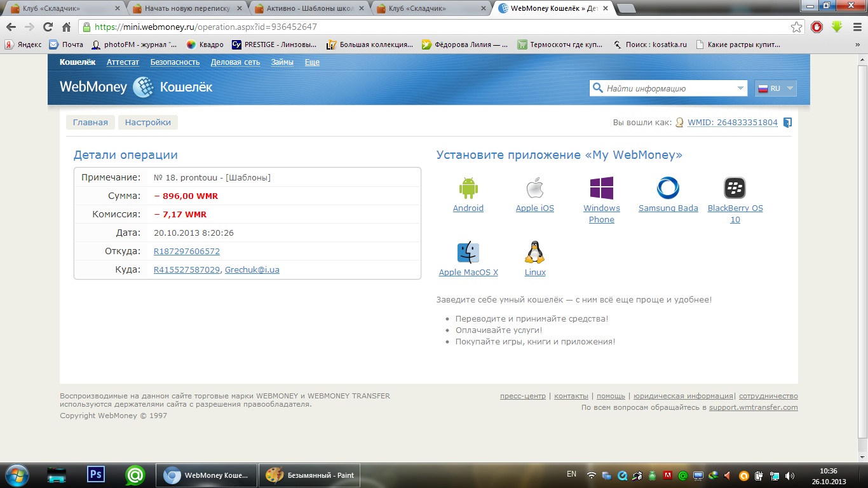868x488 pixels.
Task: Open the Samsung Bada app icon
Action: (668, 188)
